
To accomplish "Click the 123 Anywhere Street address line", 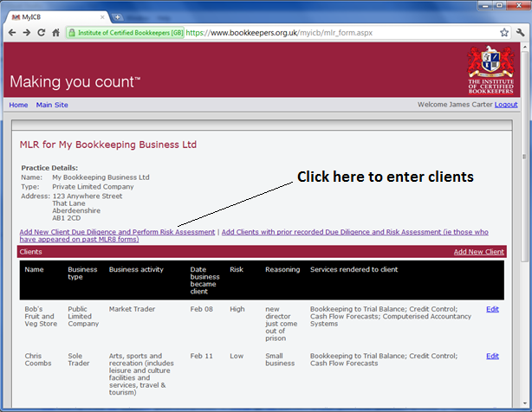I will (x=88, y=196).
